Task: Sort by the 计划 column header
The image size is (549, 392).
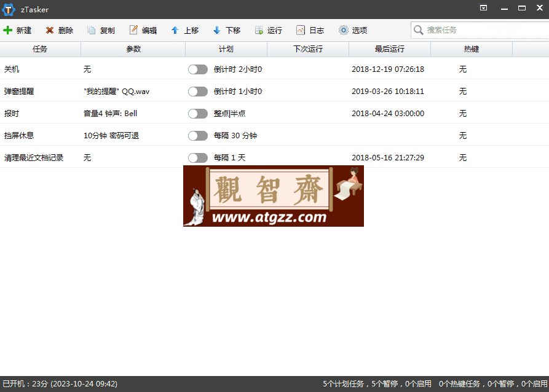Action: click(226, 49)
